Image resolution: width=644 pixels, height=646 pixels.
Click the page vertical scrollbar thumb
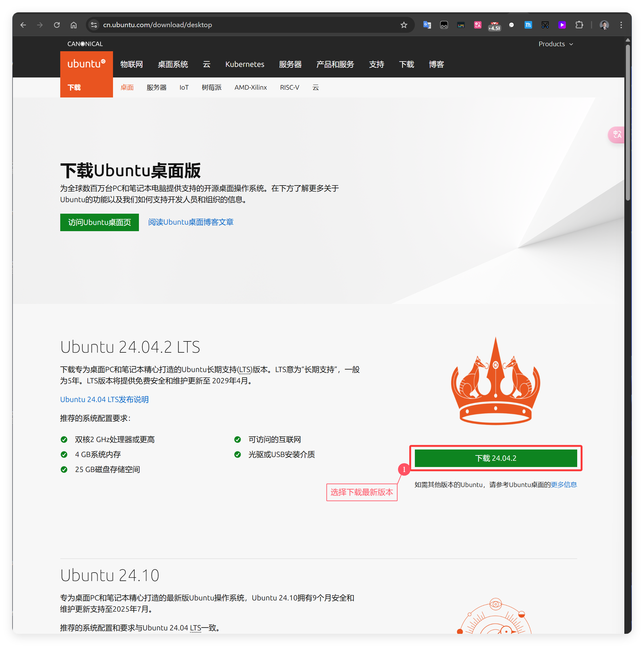[x=628, y=122]
